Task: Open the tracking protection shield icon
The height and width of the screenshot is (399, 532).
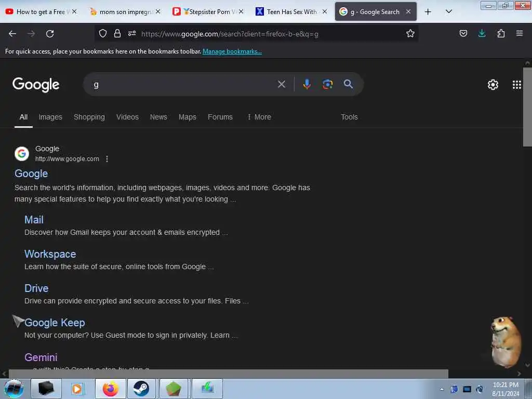Action: pyautogui.click(x=103, y=33)
